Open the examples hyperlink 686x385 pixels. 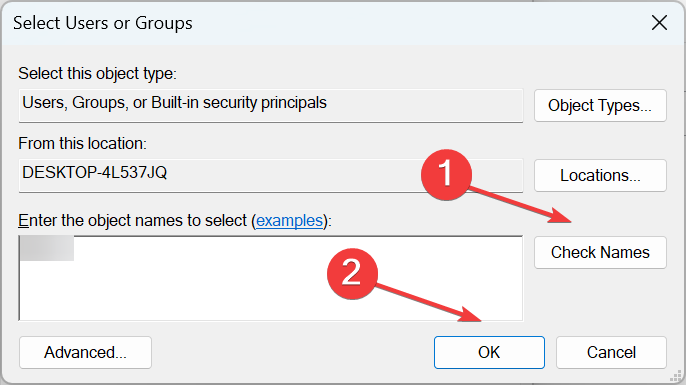(289, 220)
